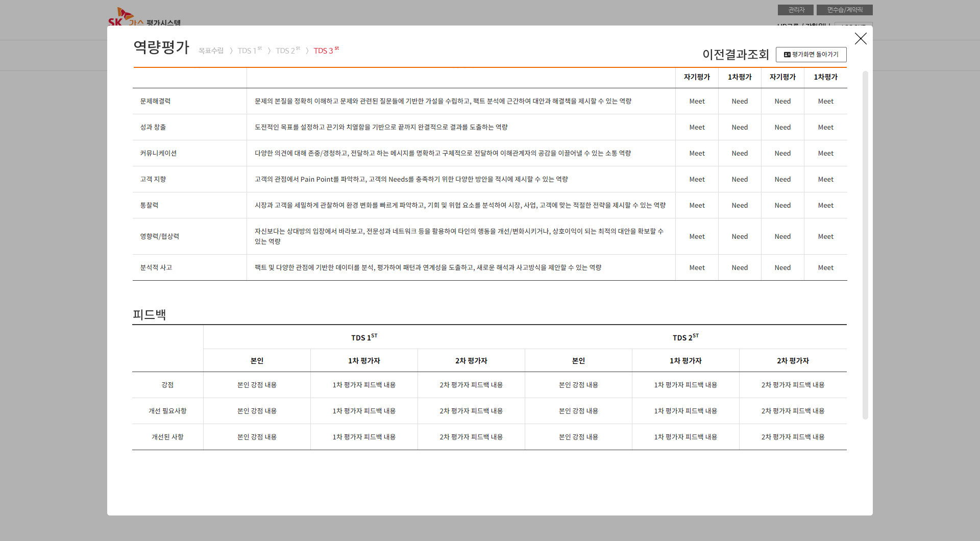Click the ID card icon in 평가화면 돌아가기
This screenshot has width=980, height=541.
coord(787,55)
